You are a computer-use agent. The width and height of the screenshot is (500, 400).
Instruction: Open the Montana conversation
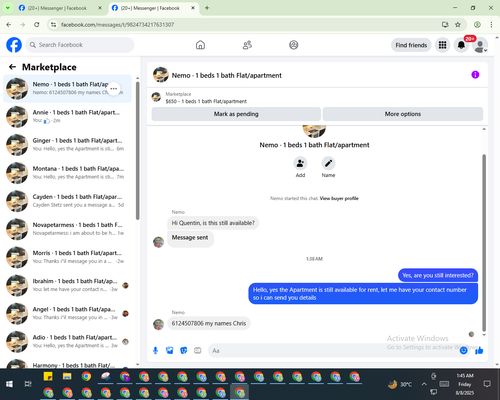tap(67, 173)
